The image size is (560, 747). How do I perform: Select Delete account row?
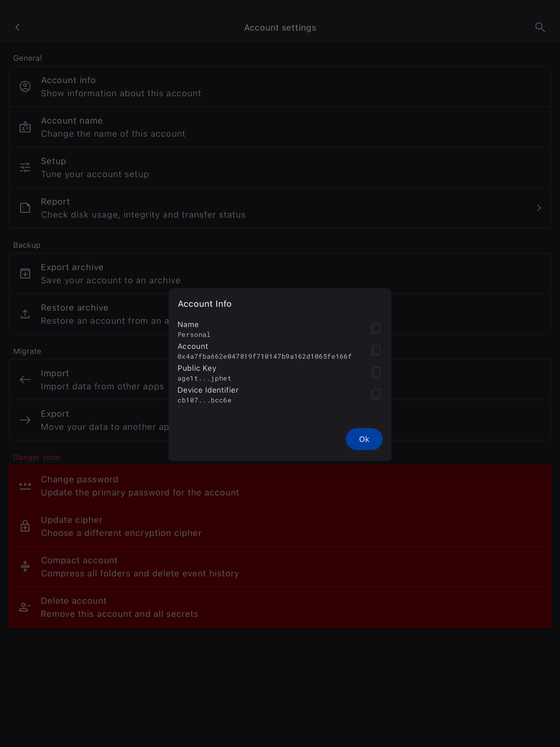(x=280, y=607)
